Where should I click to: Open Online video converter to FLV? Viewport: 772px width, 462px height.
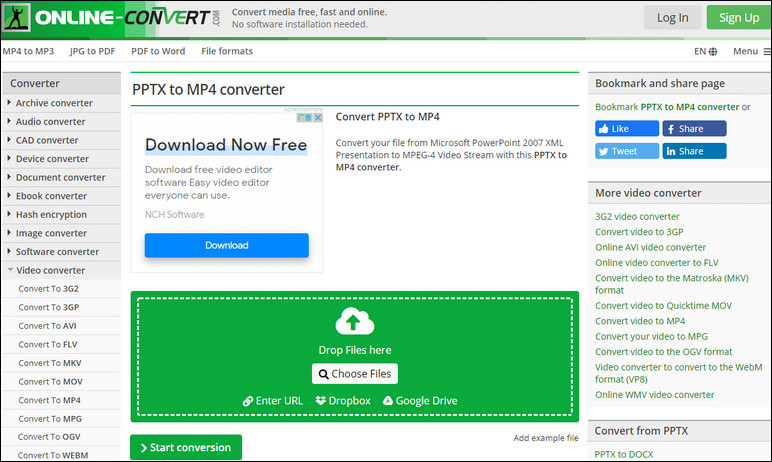click(x=657, y=263)
